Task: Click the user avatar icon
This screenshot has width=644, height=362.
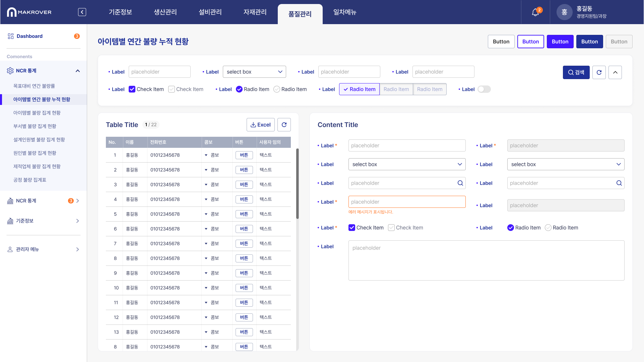Action: point(564,12)
